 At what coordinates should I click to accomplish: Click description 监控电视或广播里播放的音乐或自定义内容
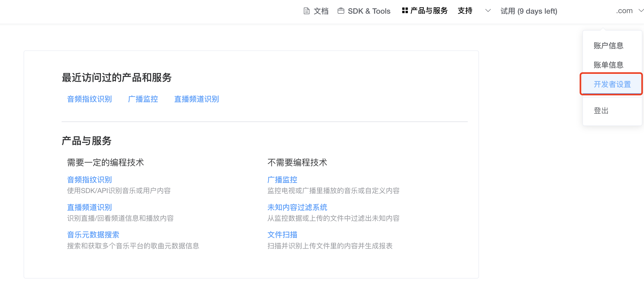point(334,191)
